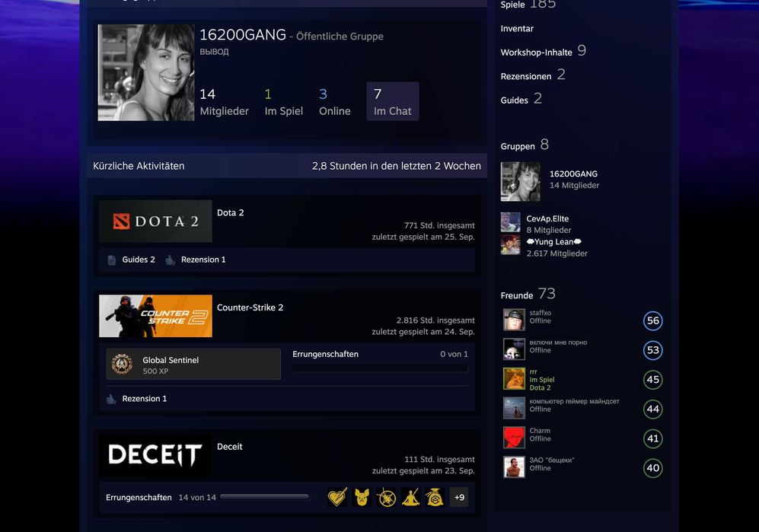Open the Deceit title link
The width and height of the screenshot is (759, 532).
[x=229, y=446]
